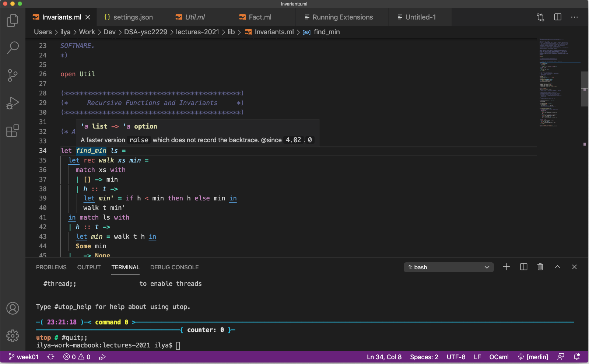
Task: Switch to the Util.ml tab
Action: 200,17
